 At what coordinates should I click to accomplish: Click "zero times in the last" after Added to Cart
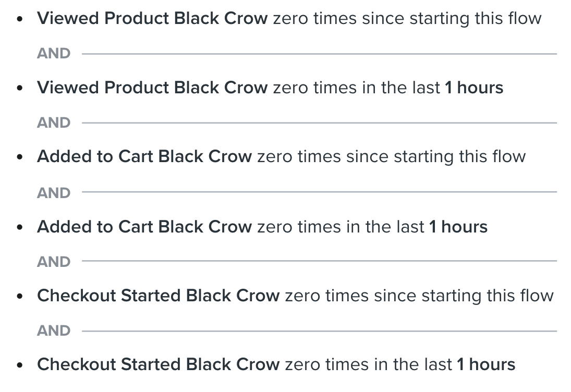(x=341, y=226)
